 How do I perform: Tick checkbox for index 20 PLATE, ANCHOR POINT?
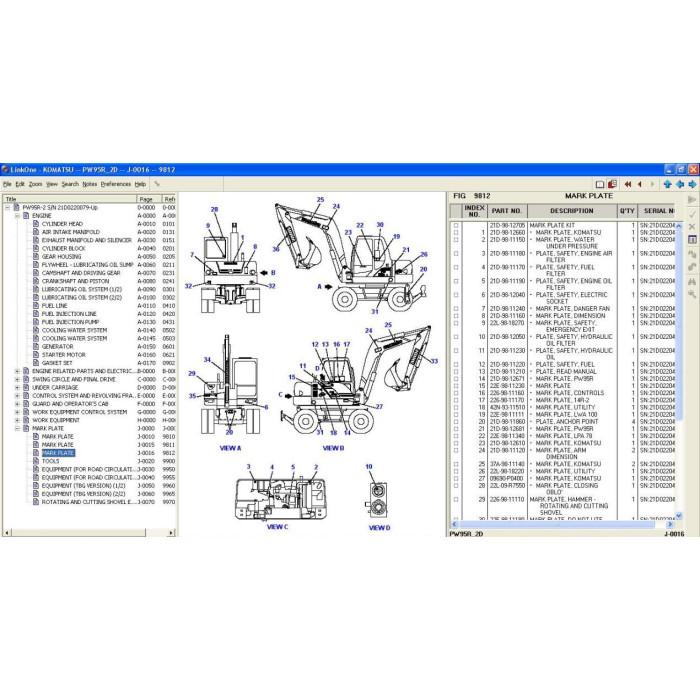pos(456,421)
